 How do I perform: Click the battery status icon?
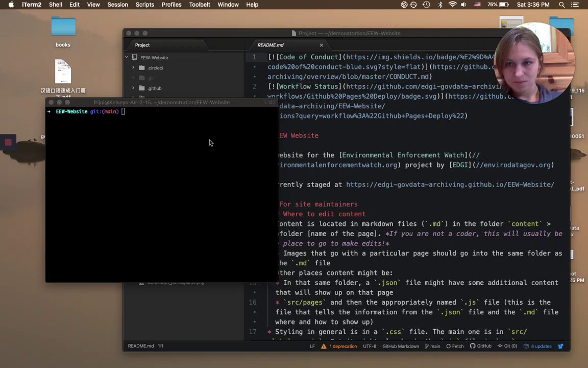[504, 5]
